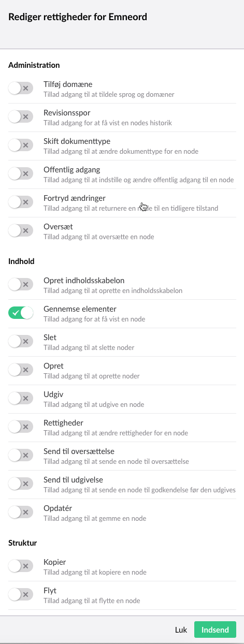Toggle Revisionsspor permission on
Screen dimensions: 244x644
click(x=21, y=117)
